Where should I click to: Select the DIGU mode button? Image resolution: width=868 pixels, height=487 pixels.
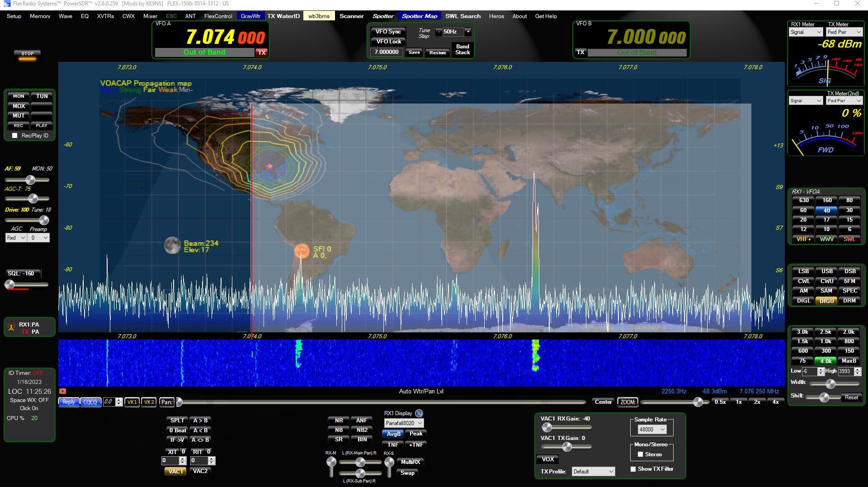pos(827,301)
